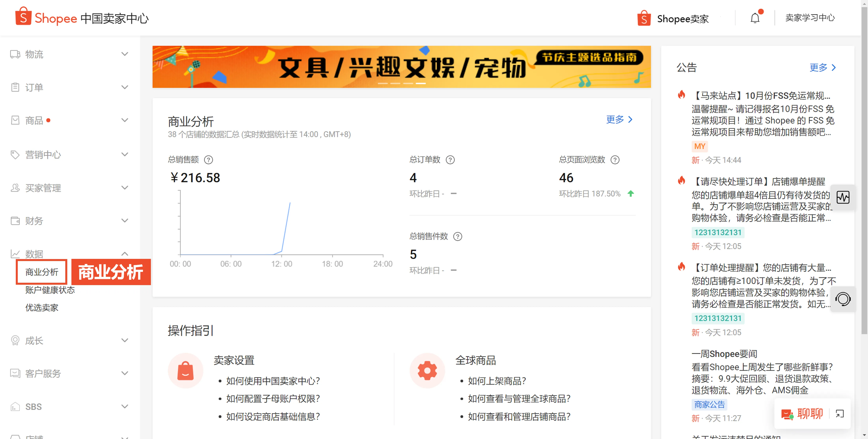
Task: Open 账户健康状态 menu item
Action: 50,290
